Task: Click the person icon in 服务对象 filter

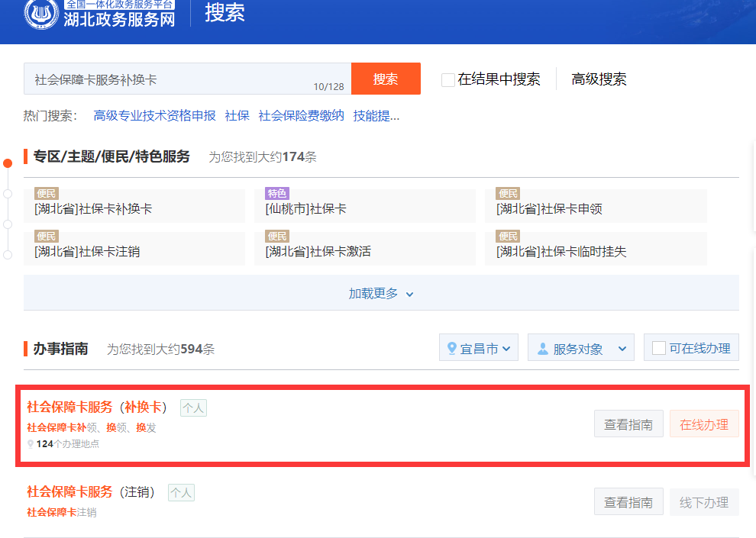Action: (x=542, y=349)
